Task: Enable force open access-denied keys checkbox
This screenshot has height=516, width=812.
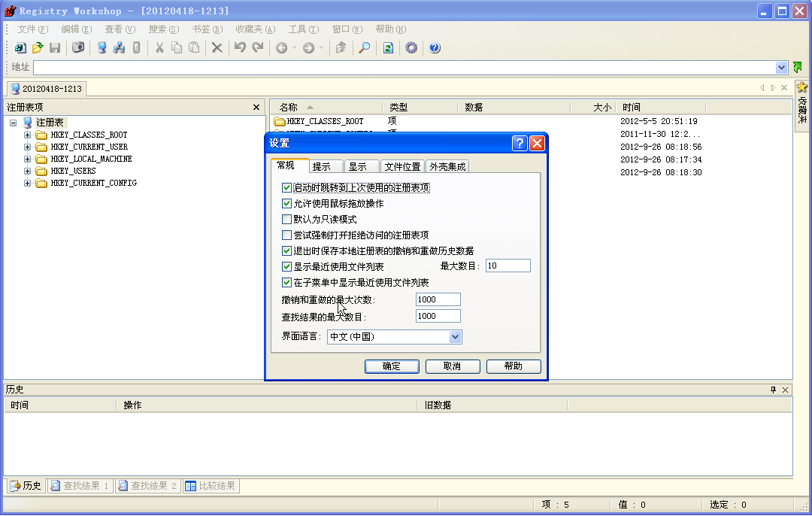Action: (x=286, y=235)
